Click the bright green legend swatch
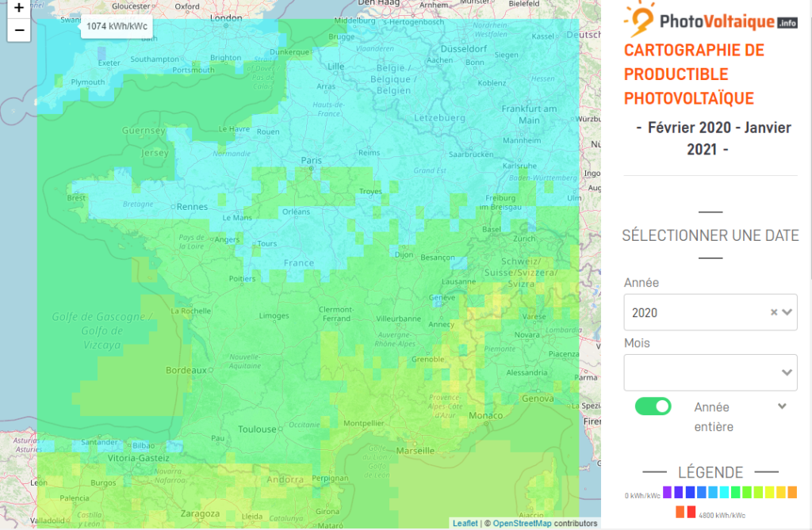Image resolution: width=812 pixels, height=530 pixels. (735, 493)
